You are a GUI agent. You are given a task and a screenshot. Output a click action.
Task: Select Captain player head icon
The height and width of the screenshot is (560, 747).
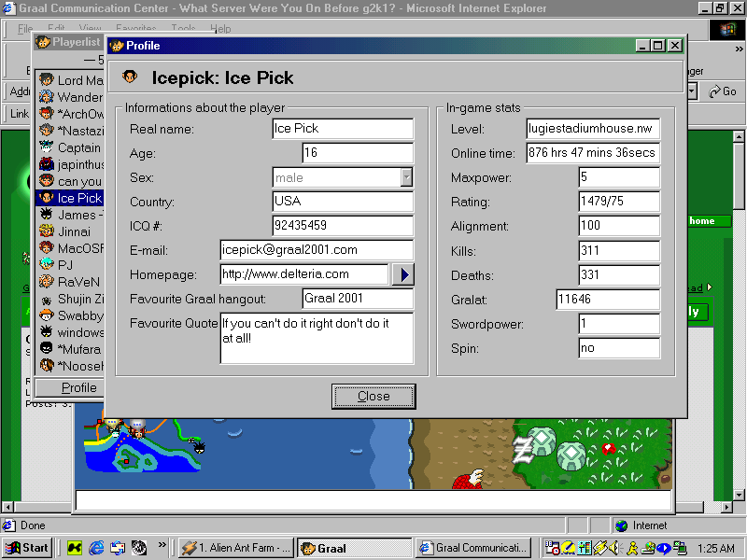coord(46,147)
